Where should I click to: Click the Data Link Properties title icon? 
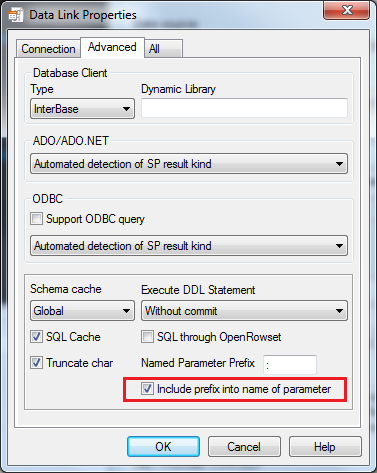(x=15, y=15)
